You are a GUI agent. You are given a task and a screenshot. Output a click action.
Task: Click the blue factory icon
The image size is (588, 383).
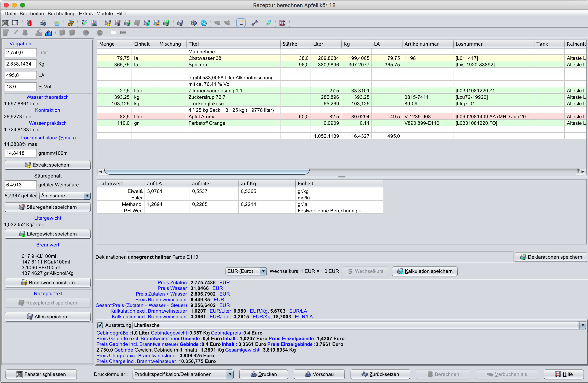tap(49, 33)
